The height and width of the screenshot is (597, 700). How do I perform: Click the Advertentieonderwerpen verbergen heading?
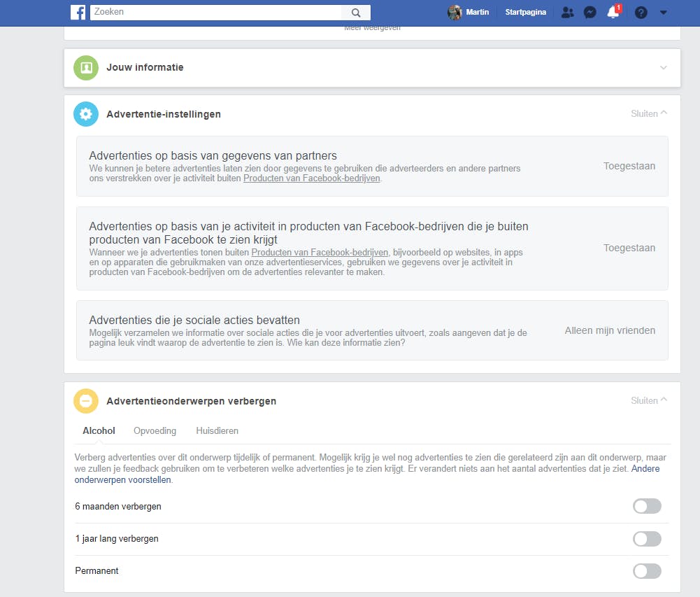coord(191,401)
